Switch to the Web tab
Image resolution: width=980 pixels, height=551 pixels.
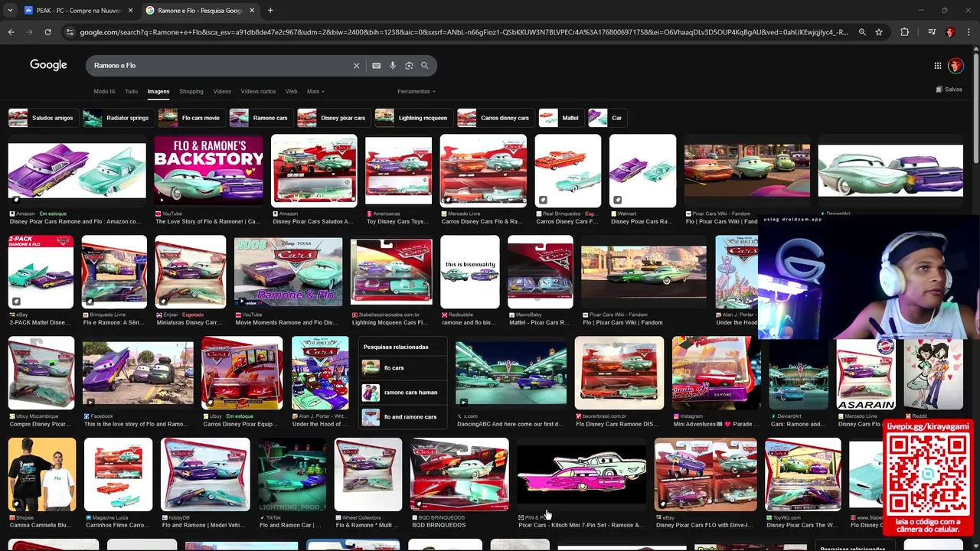292,92
